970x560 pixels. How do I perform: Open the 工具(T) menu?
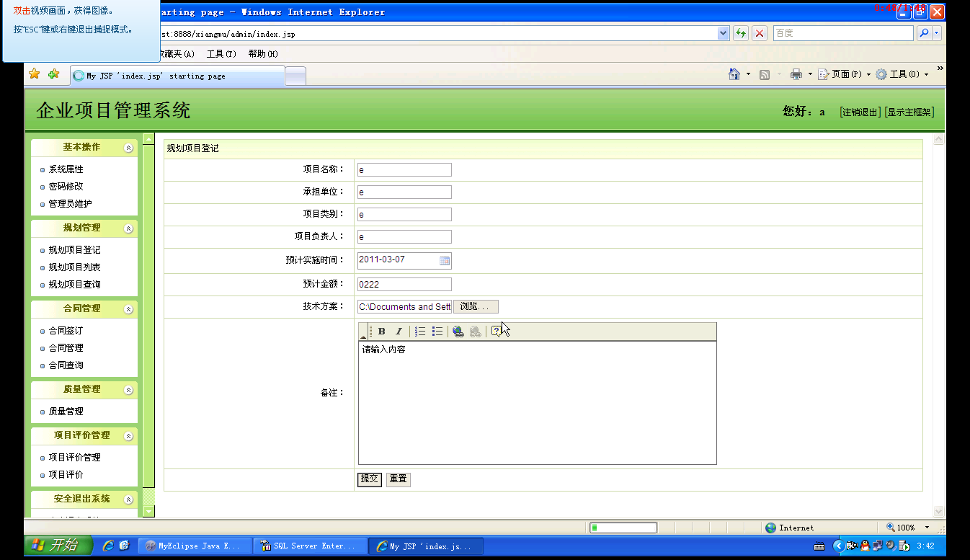tap(221, 54)
